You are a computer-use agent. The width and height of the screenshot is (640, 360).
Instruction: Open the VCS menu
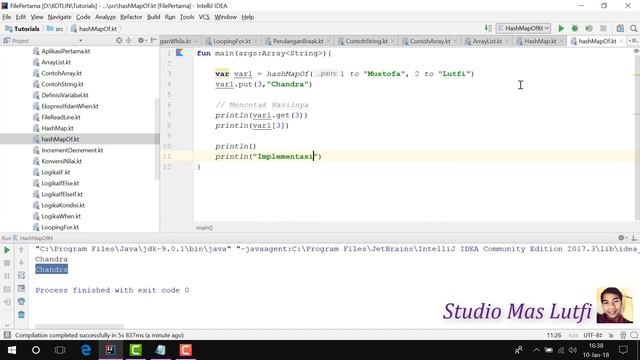(x=204, y=17)
